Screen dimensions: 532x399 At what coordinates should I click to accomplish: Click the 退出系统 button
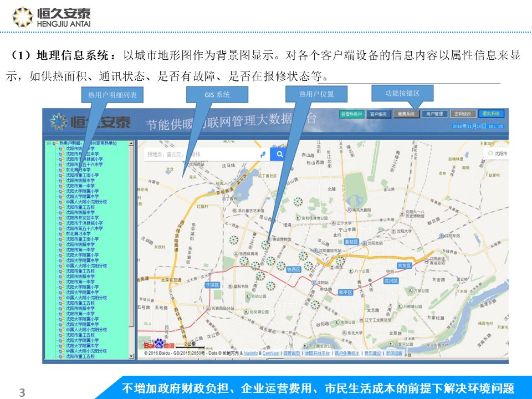pyautogui.click(x=491, y=114)
